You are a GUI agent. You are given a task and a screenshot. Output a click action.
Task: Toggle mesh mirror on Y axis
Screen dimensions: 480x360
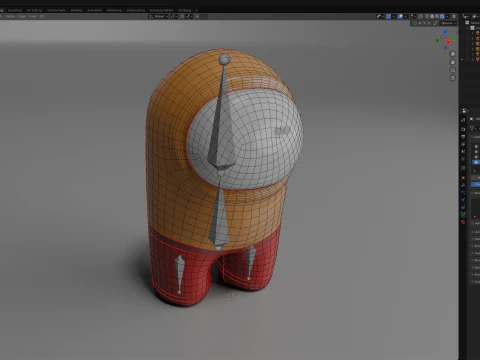tap(424, 23)
